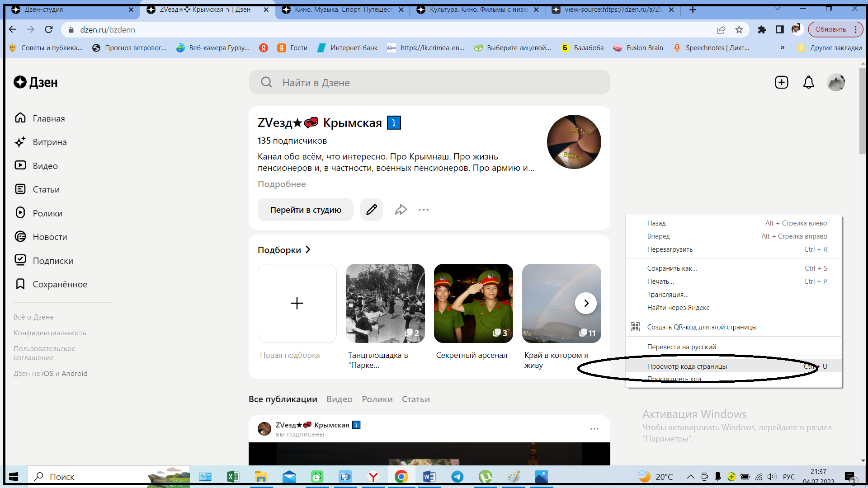Expand the channel description via Подробнее
The image size is (868, 488).
point(282,184)
